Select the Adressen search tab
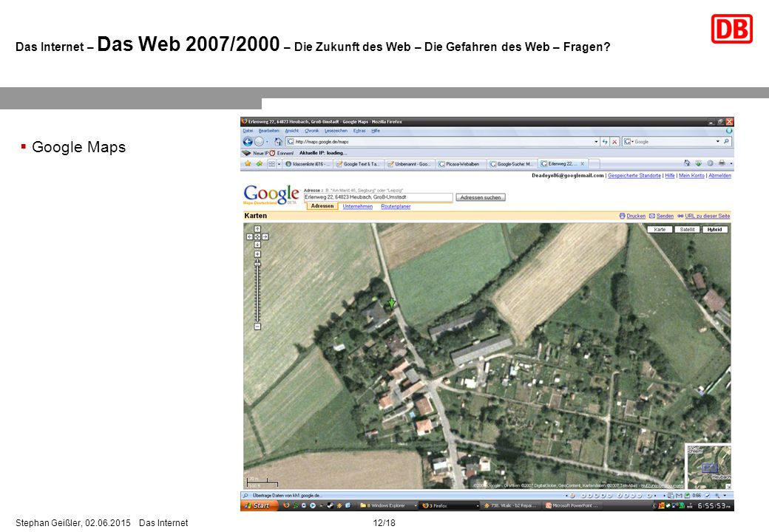Screen dimensions: 769x532 [322, 206]
